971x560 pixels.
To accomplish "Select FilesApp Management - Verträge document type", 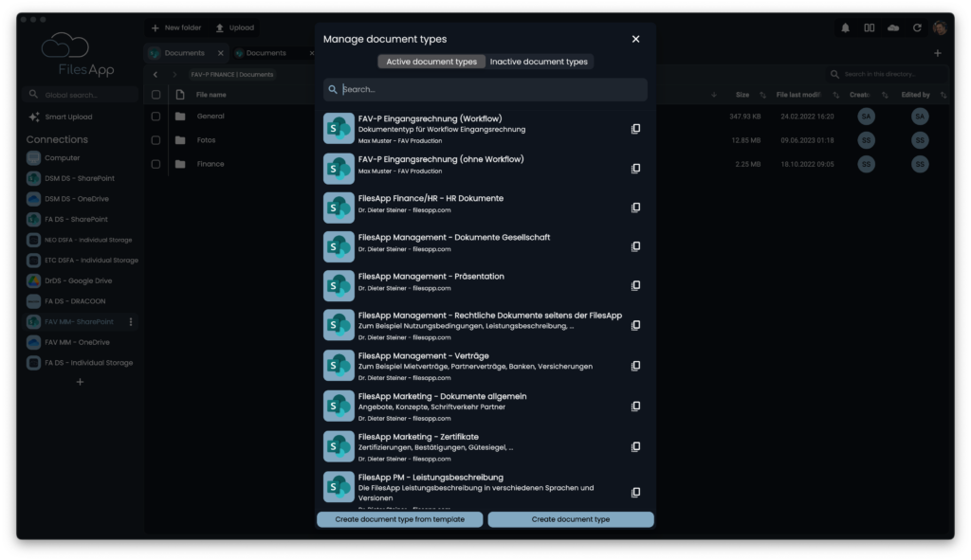I will point(485,366).
